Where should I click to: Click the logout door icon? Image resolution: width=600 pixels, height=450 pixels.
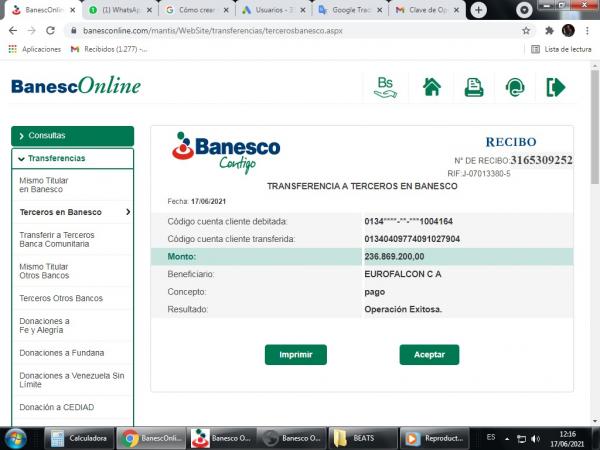pyautogui.click(x=556, y=87)
